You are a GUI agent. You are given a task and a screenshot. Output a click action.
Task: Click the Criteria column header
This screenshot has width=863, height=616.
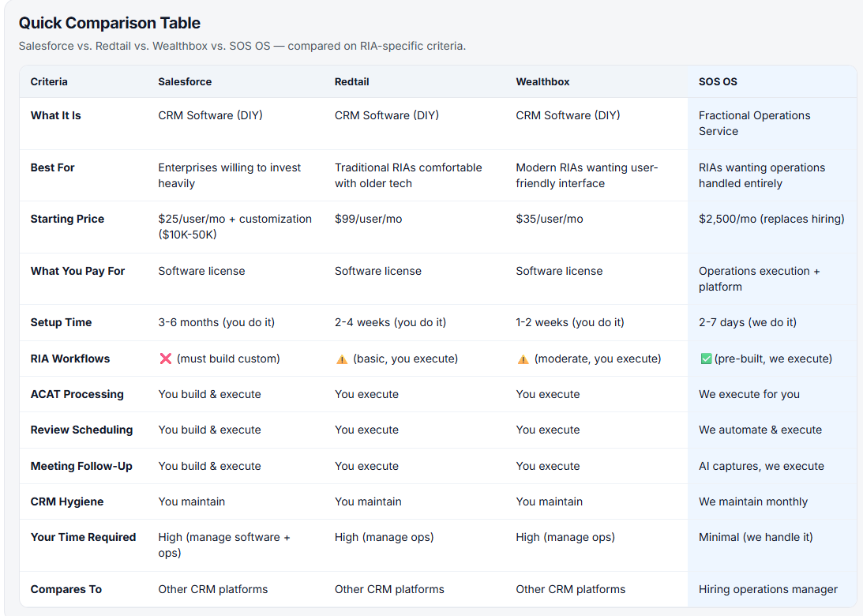[x=49, y=81]
